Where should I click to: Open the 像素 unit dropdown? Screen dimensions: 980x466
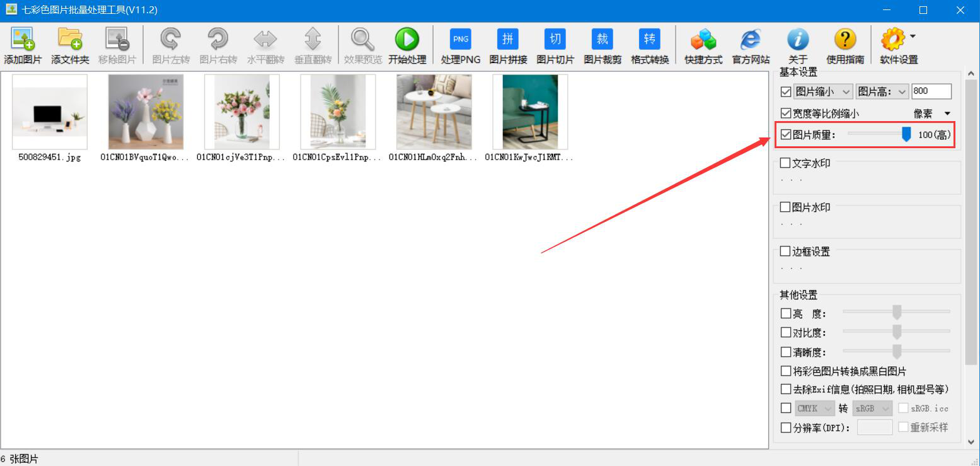click(933, 114)
